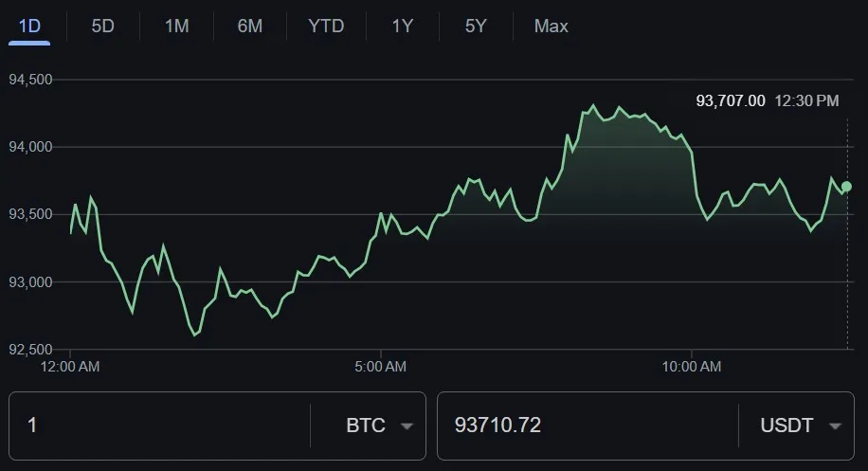Click the 93,707.00 price readout
This screenshot has height=471, width=868.
(730, 100)
